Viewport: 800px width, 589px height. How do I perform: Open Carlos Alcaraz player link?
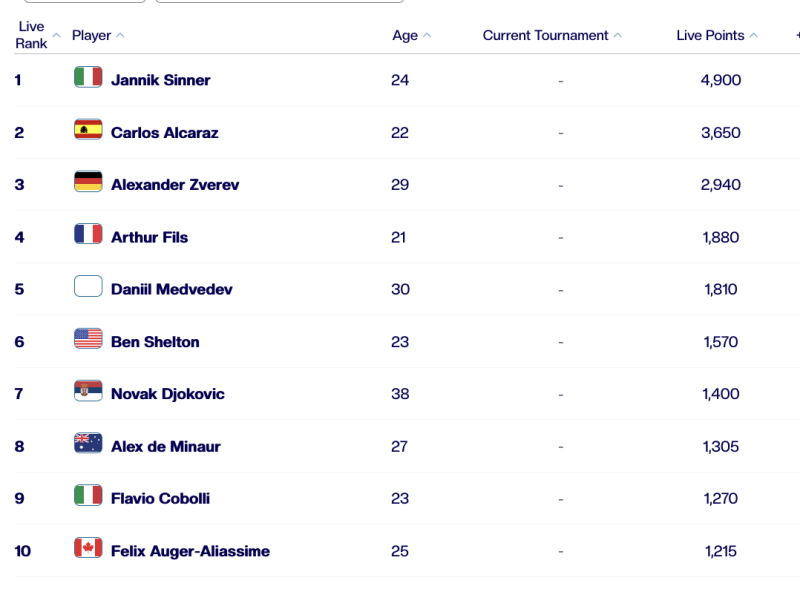(x=165, y=133)
